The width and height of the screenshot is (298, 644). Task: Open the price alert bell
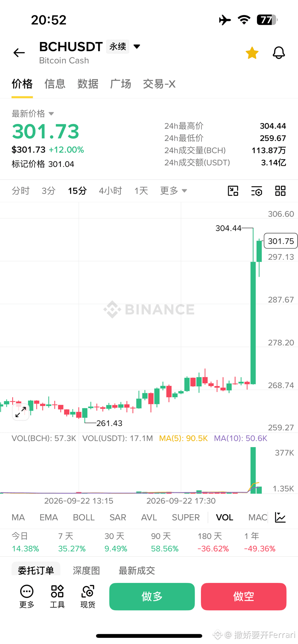pyautogui.click(x=279, y=53)
